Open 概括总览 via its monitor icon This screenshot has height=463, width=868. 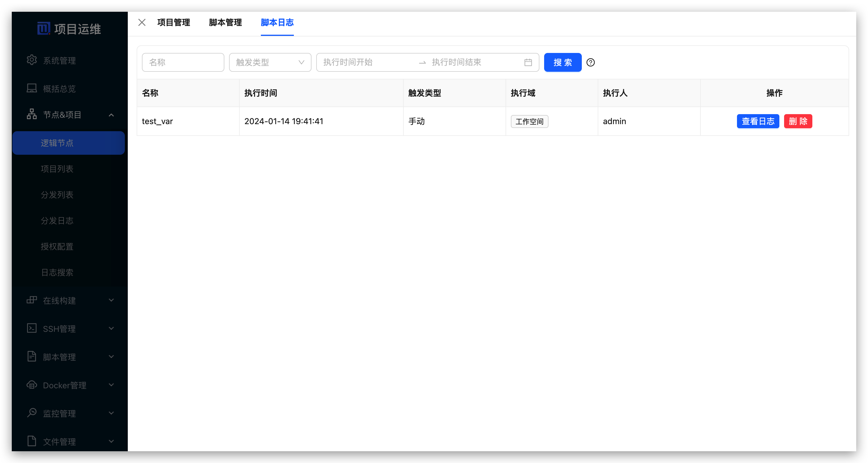(x=32, y=88)
